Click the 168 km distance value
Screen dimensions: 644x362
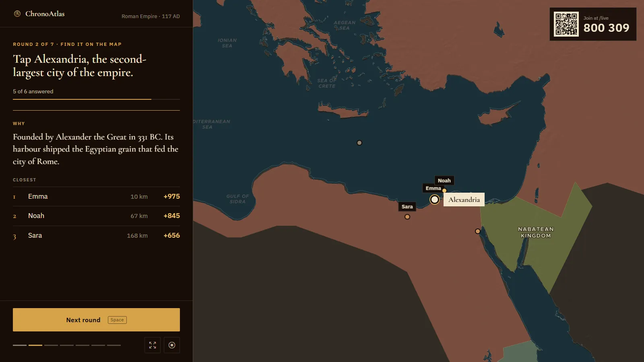tap(137, 236)
